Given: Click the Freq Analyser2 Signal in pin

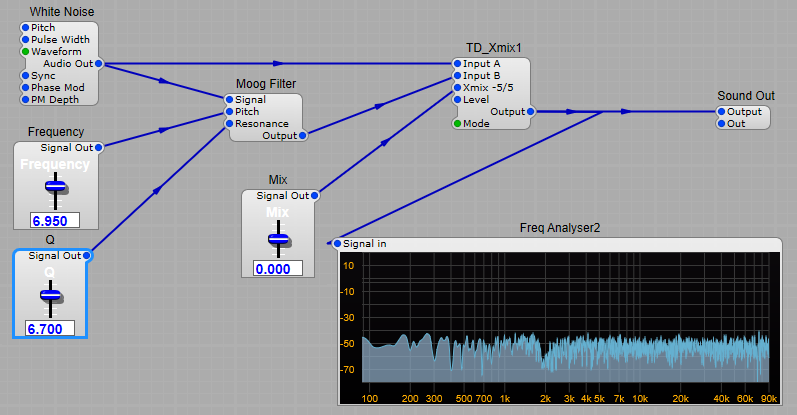Looking at the screenshot, I should [337, 243].
